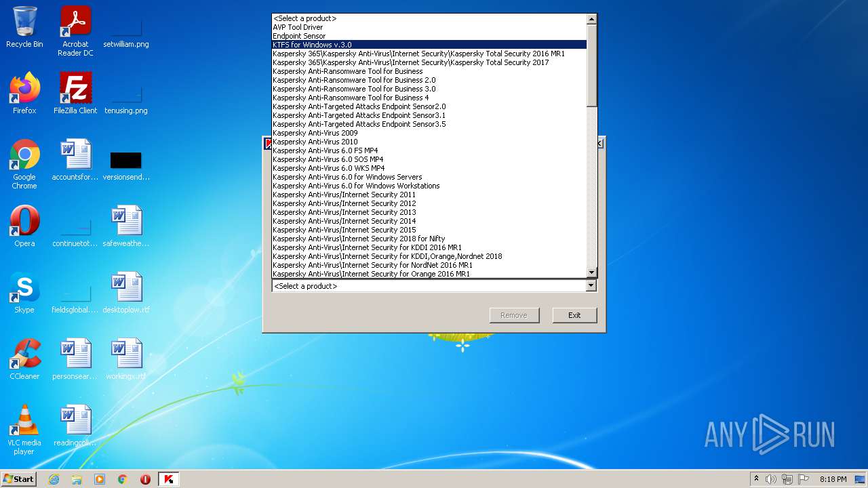Open Skype desktop shortcut
Viewport: 868px width, 488px height.
[24, 293]
